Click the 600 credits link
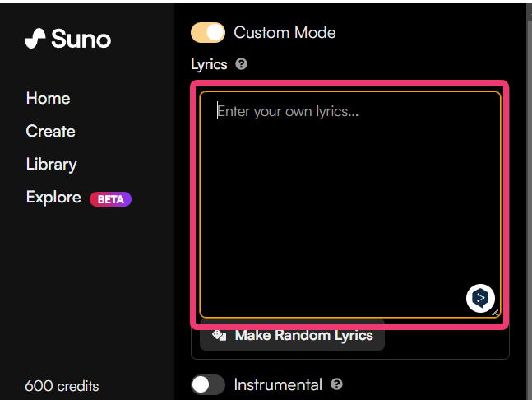Viewport: 532px width, 400px height. 62,385
